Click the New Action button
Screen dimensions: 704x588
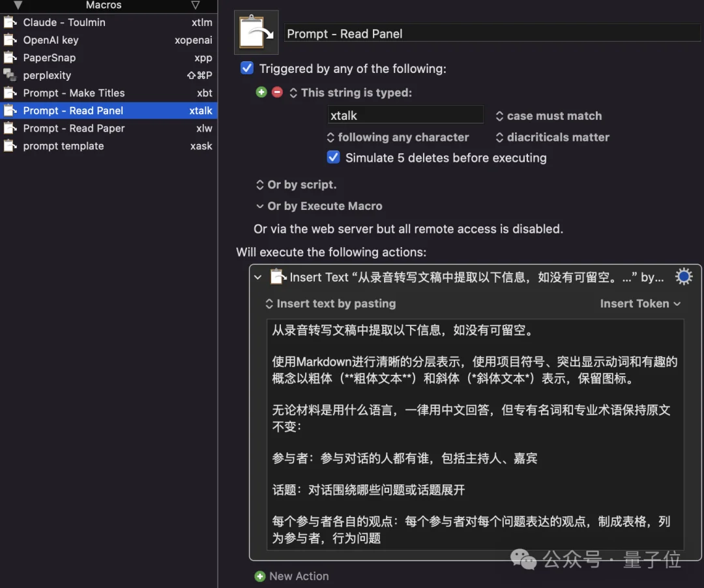point(291,576)
